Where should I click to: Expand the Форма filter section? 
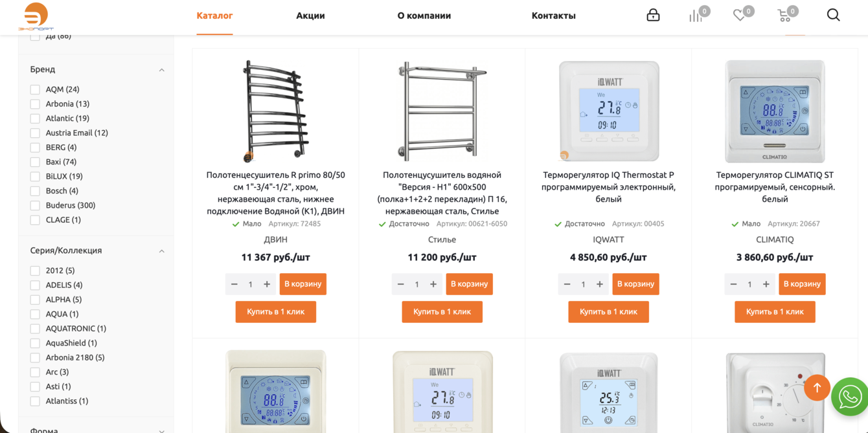[161, 430]
